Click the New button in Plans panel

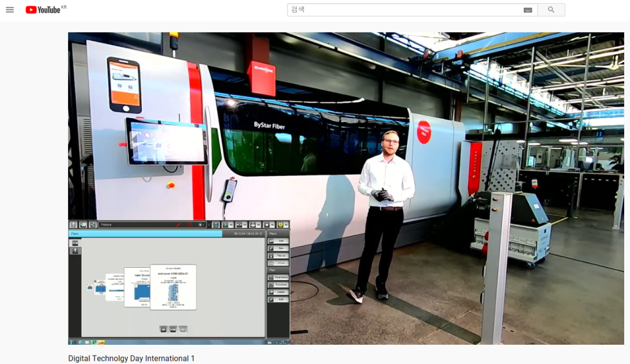point(278,248)
